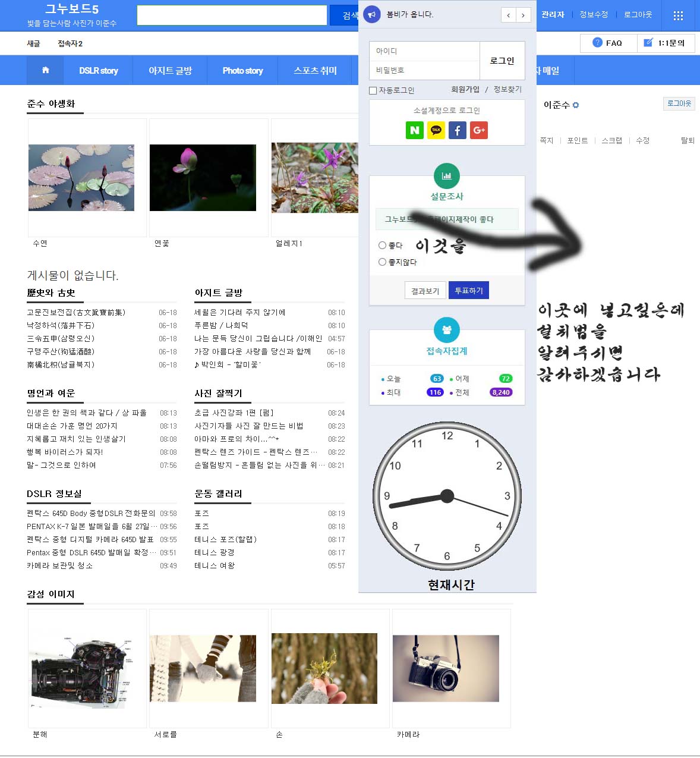
Task: Log in with Google Plus icon
Action: (478, 130)
